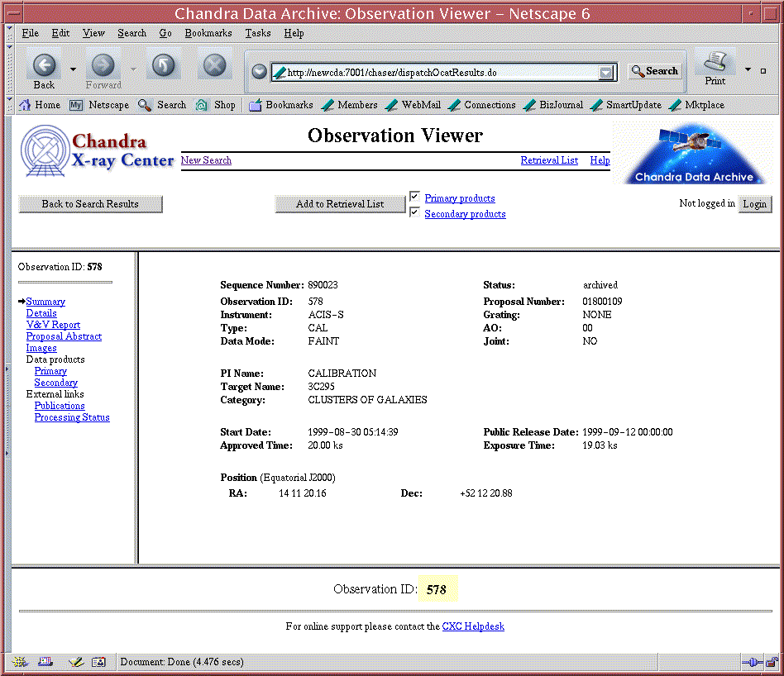
Task: Click the security lock icon in status bar
Action: [771, 662]
